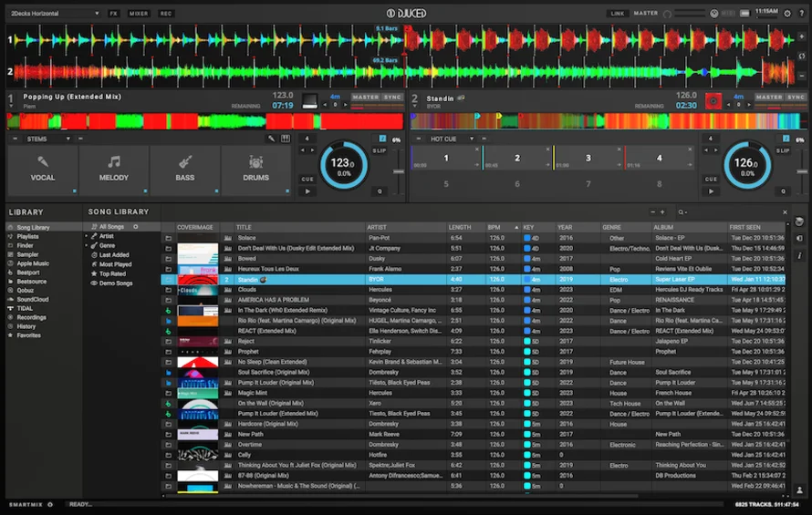Click the search magnifier in the library
Screen dimensions: 812x515
coord(681,212)
